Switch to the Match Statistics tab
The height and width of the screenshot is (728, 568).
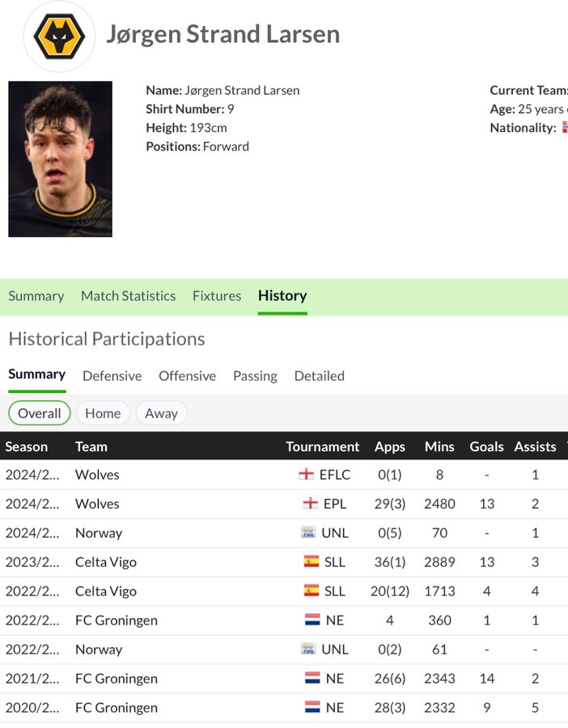[128, 296]
